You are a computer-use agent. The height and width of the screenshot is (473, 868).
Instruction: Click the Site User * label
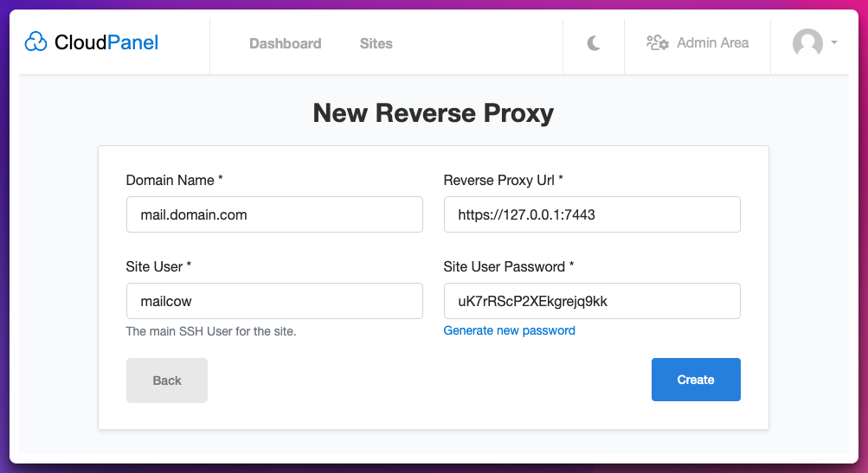click(x=158, y=266)
